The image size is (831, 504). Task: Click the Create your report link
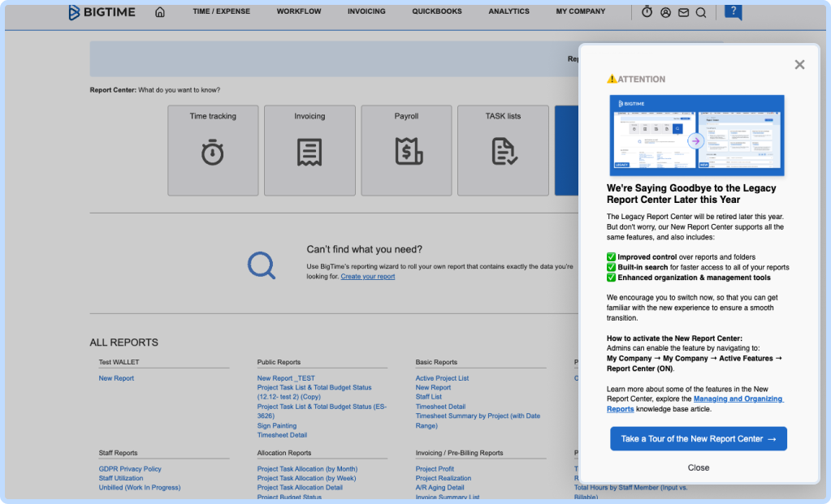click(x=368, y=277)
